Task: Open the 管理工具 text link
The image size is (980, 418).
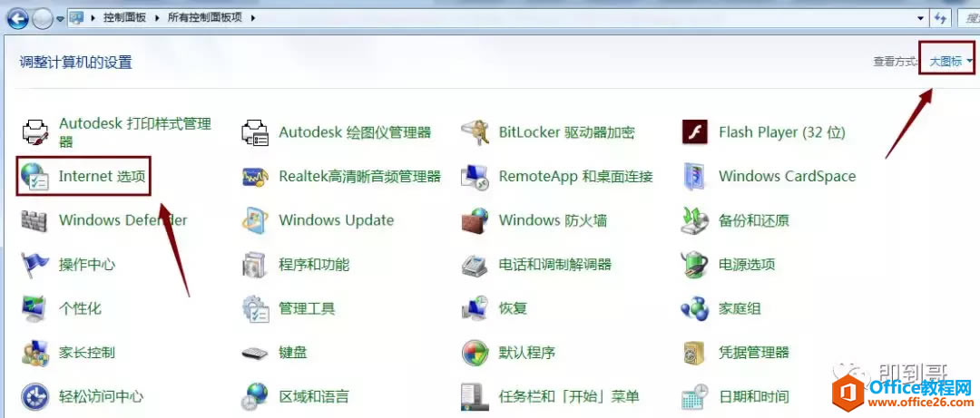Action: (x=307, y=308)
